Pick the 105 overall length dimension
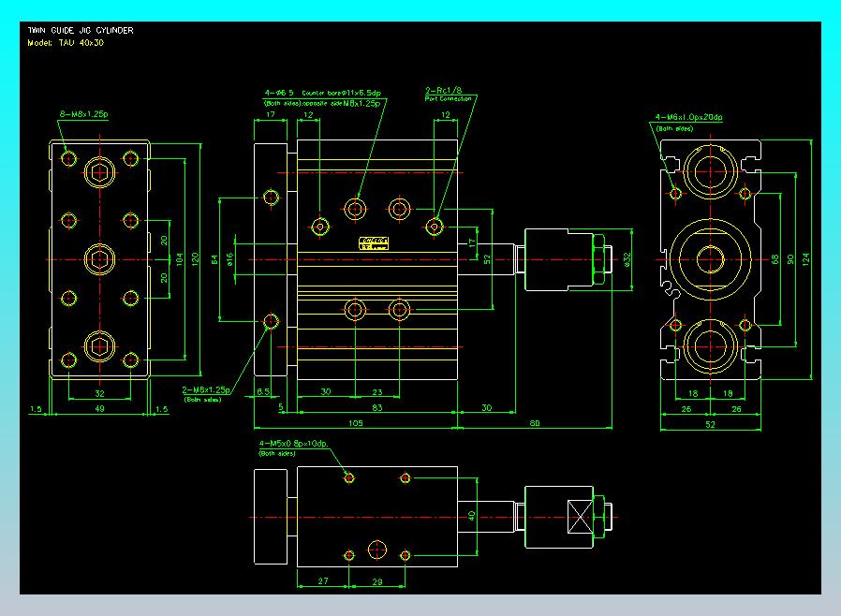 354,422
